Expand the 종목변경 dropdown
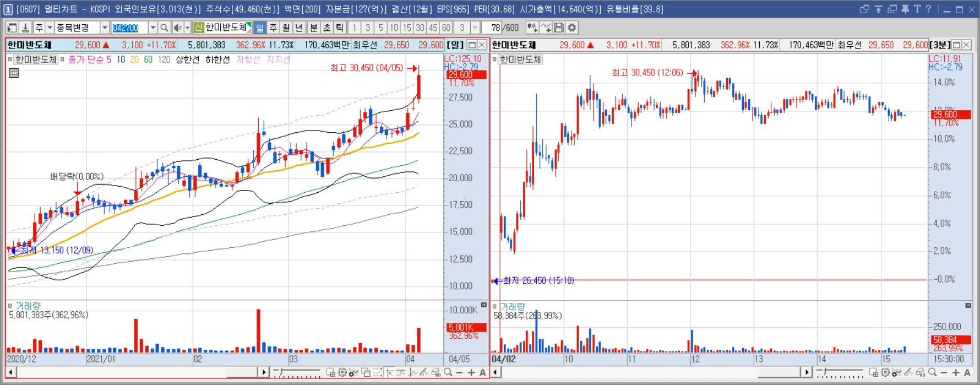 point(104,28)
